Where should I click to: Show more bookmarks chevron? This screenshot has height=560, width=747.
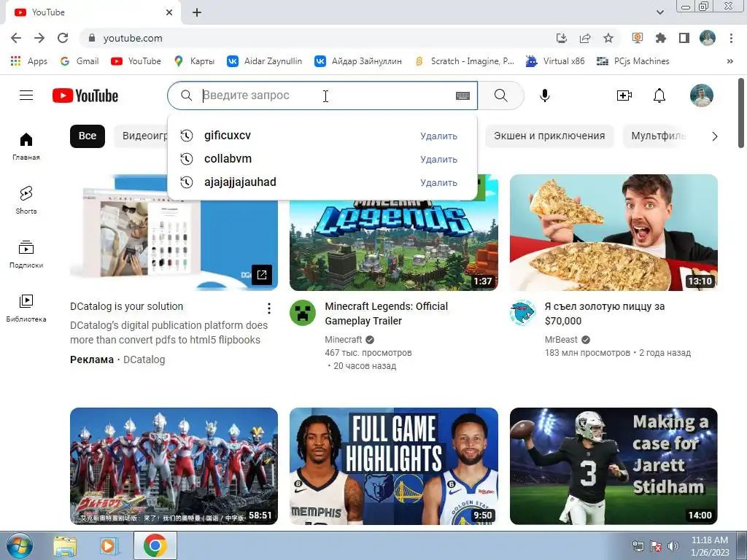pos(729,61)
